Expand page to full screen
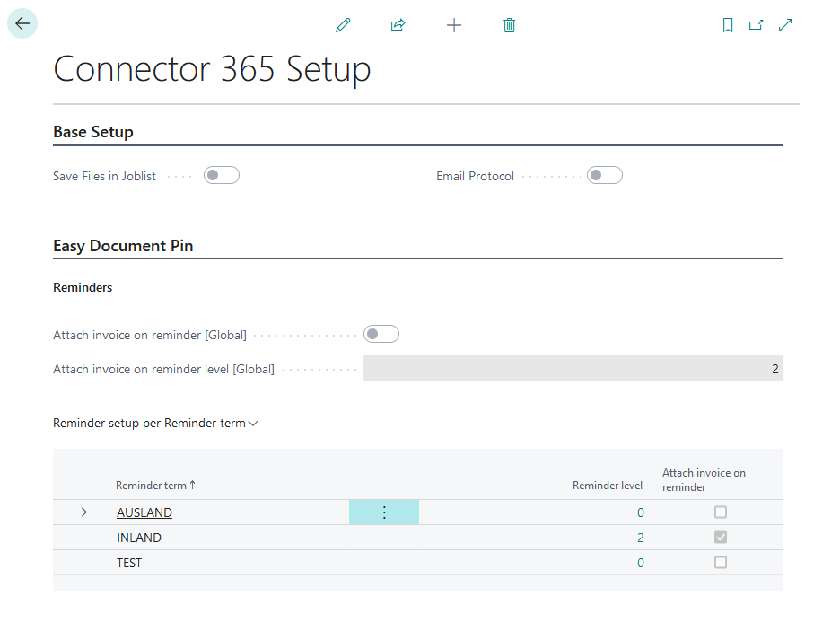840x630 pixels. (x=785, y=25)
